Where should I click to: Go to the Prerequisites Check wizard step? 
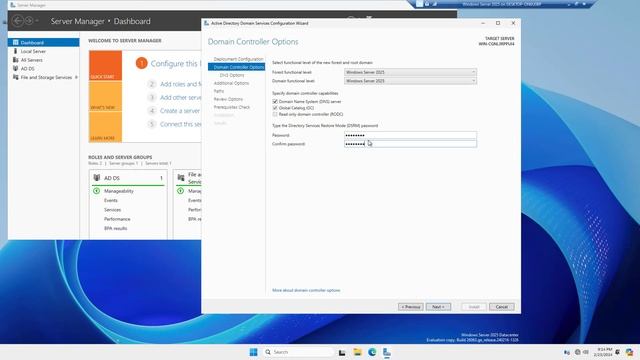(231, 107)
